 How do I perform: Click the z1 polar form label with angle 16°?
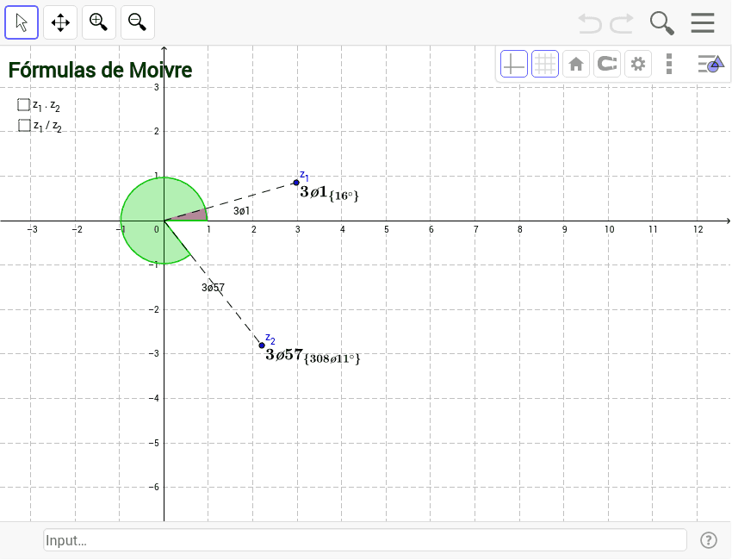(329, 193)
